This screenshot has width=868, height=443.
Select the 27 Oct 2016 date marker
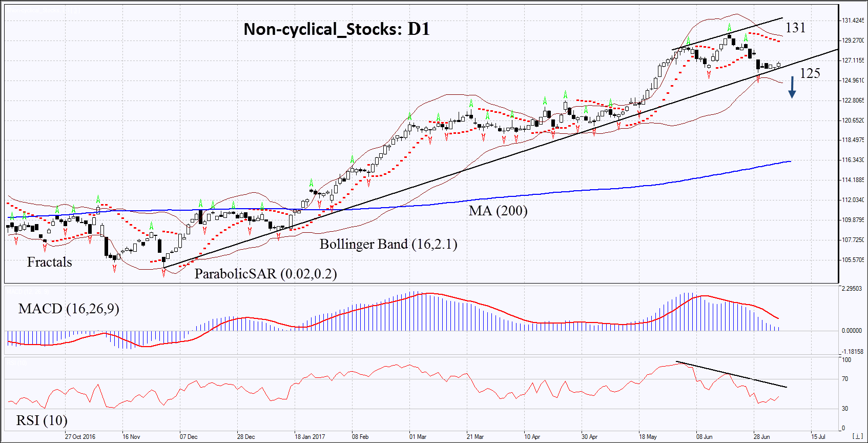pyautogui.click(x=80, y=437)
